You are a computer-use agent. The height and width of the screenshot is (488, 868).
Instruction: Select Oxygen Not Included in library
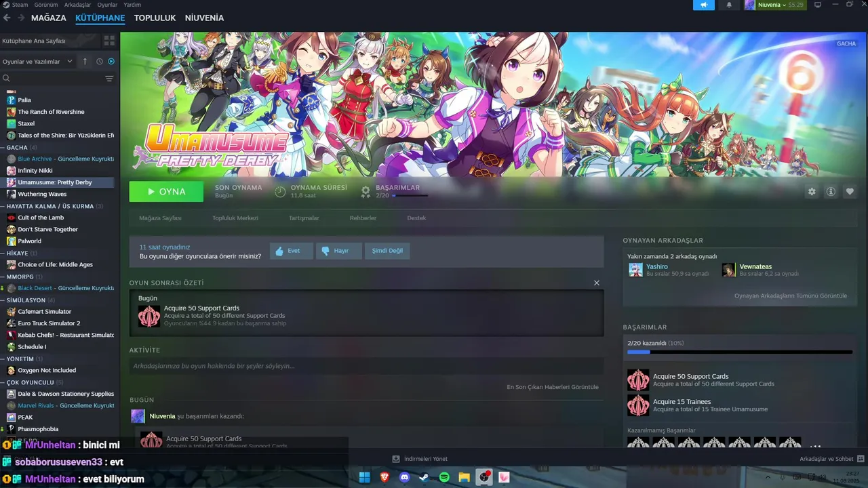47,370
